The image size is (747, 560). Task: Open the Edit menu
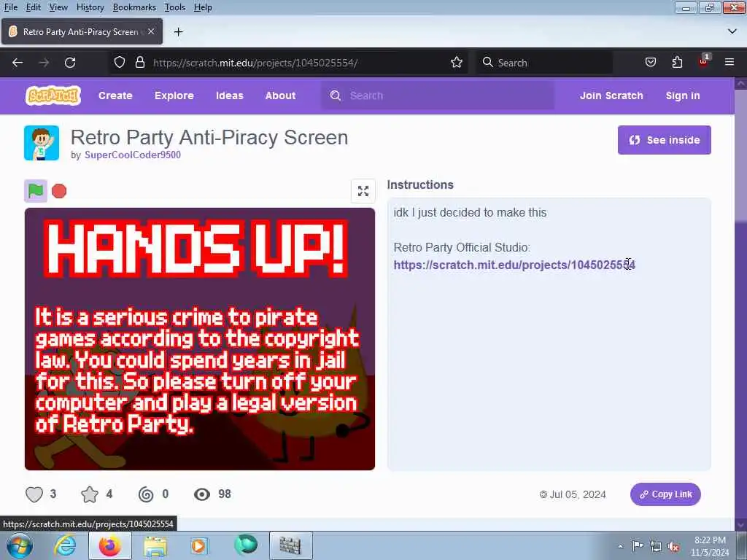point(33,7)
